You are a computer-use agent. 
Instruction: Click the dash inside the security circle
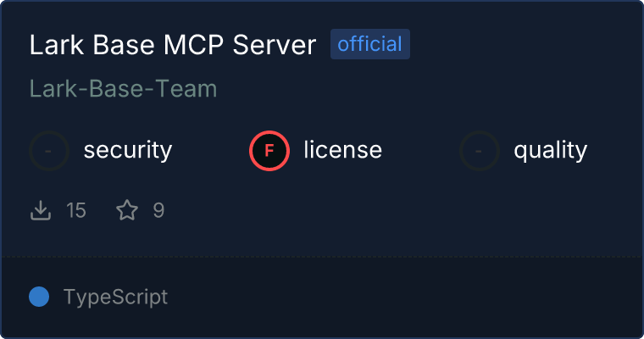click(48, 151)
